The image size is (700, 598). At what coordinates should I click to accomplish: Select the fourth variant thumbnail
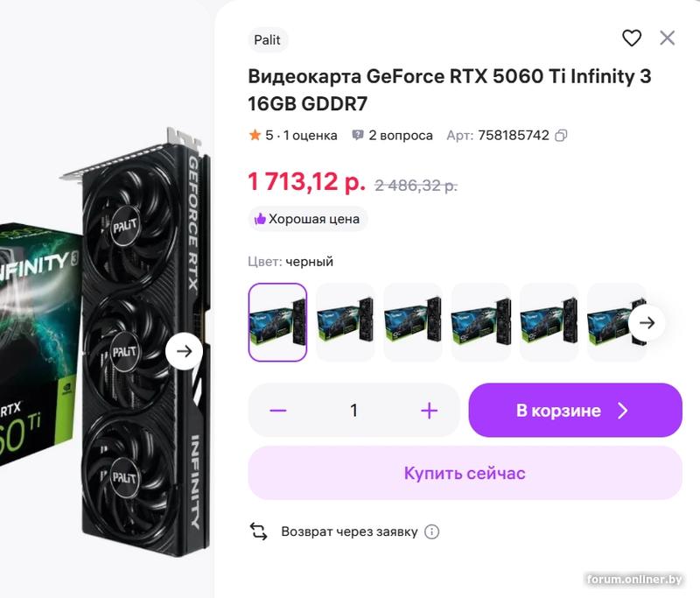[x=480, y=322]
